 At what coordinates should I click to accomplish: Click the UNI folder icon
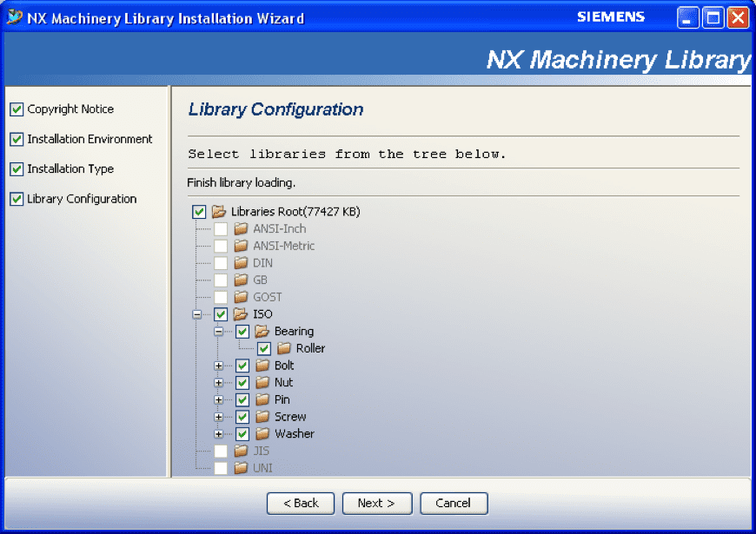241,468
